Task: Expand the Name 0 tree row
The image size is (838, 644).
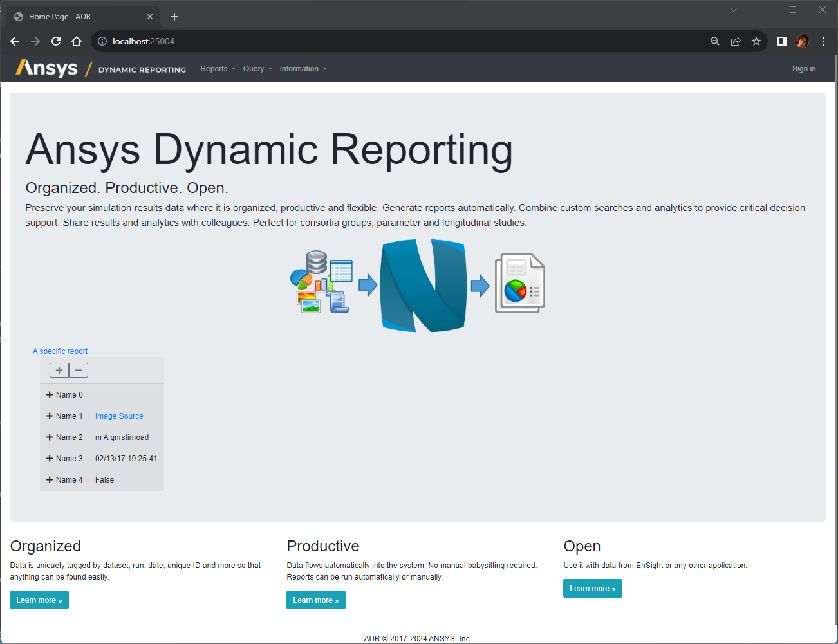Action: click(x=50, y=395)
